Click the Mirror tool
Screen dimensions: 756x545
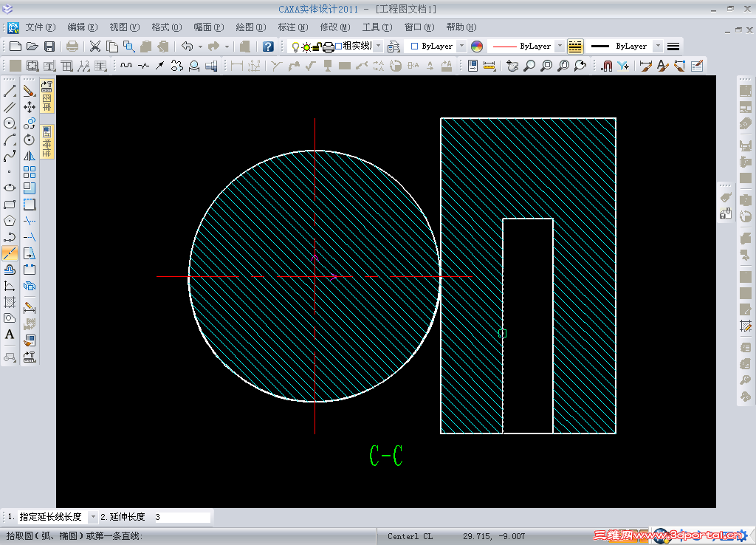(30, 157)
